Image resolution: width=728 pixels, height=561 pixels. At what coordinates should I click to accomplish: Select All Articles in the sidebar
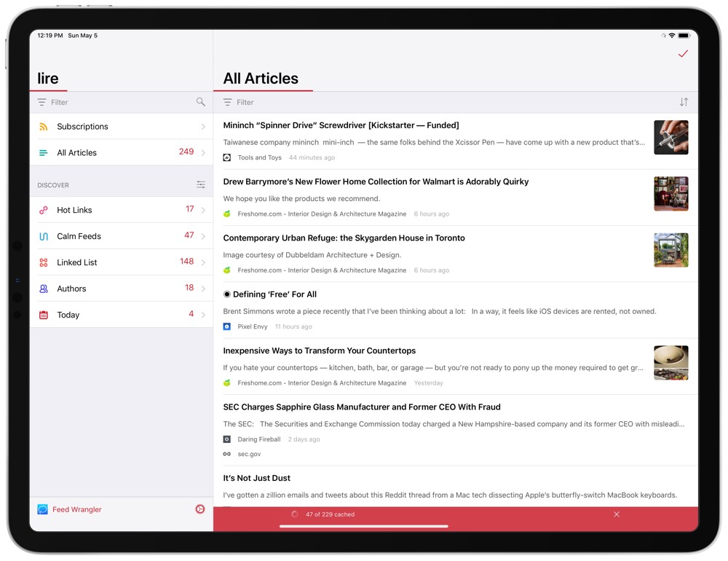tap(122, 152)
